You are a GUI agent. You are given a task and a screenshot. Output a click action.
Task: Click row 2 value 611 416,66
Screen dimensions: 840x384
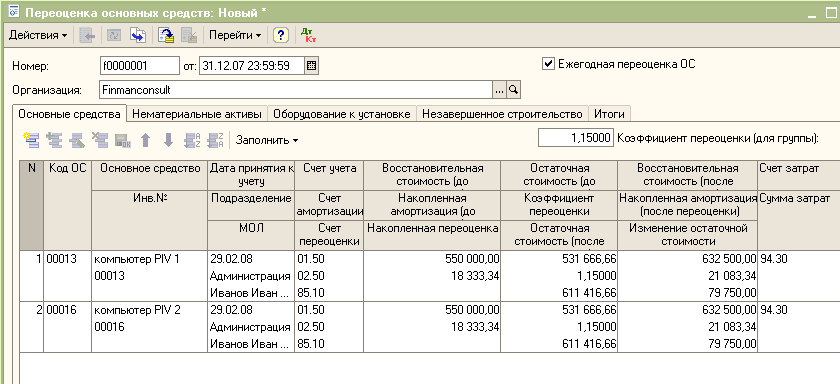(x=559, y=343)
